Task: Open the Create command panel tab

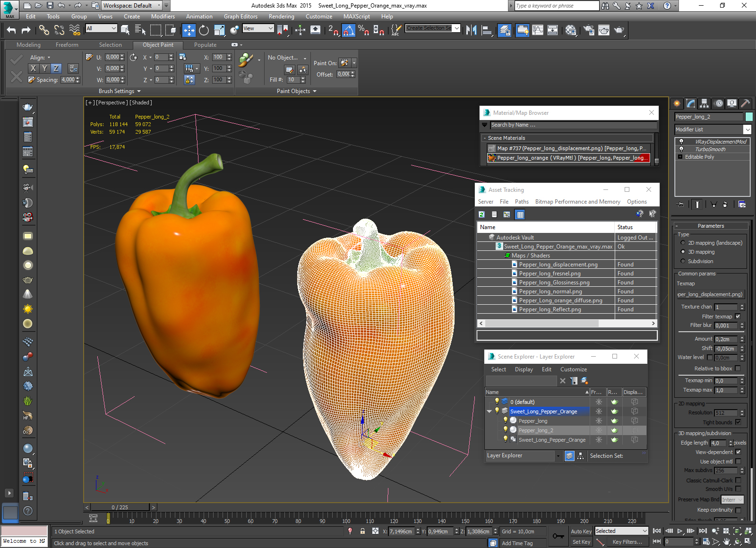Action: tap(677, 103)
